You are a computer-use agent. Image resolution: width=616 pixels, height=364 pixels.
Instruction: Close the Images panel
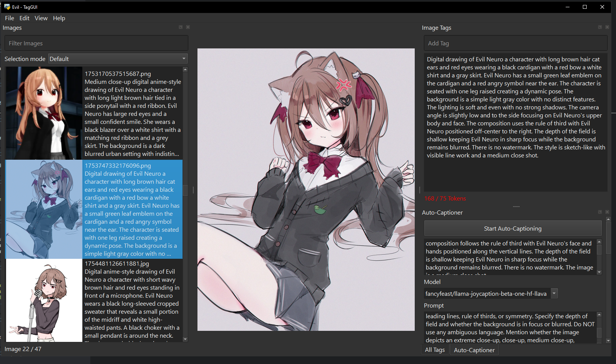[188, 27]
